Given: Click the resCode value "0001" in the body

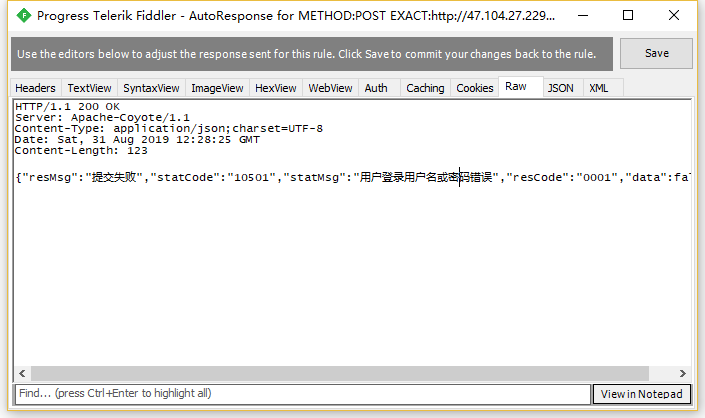Looking at the screenshot, I should click(597, 178).
